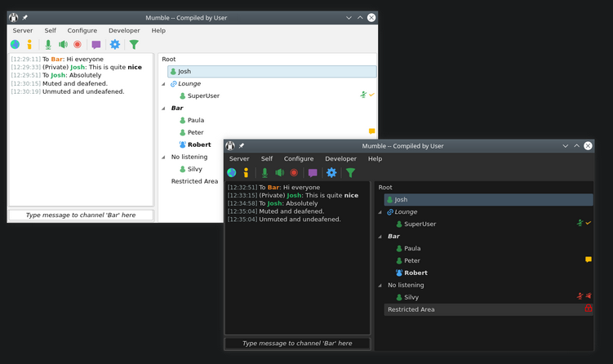Viewport: 613px width, 364px height.
Task: Click message input field in dark window
Action: pyautogui.click(x=297, y=344)
